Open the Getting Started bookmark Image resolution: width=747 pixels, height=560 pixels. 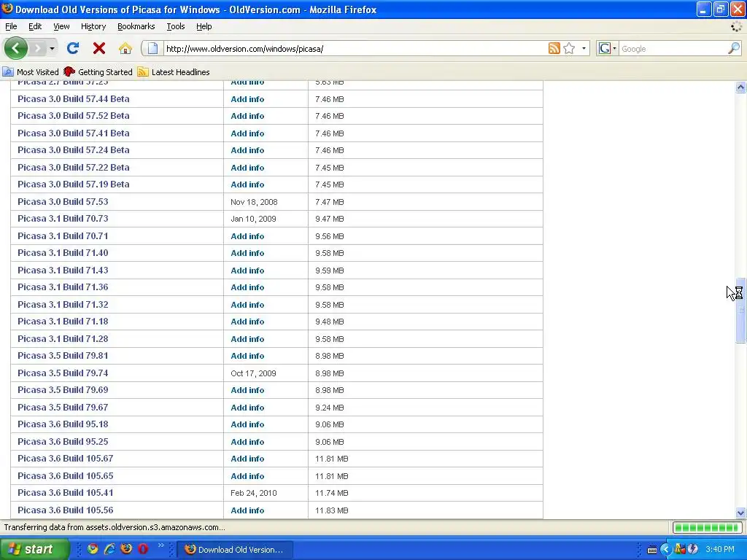click(98, 72)
